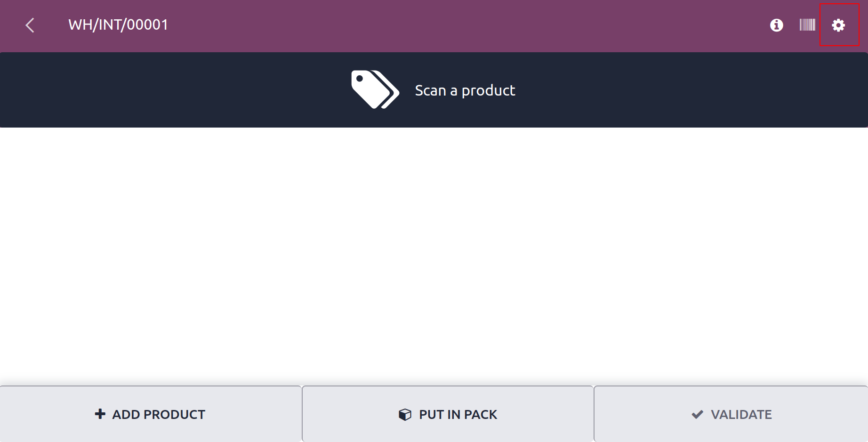This screenshot has width=868, height=442.
Task: Click the 'ADD PRODUCT' label text
Action: pos(159,415)
